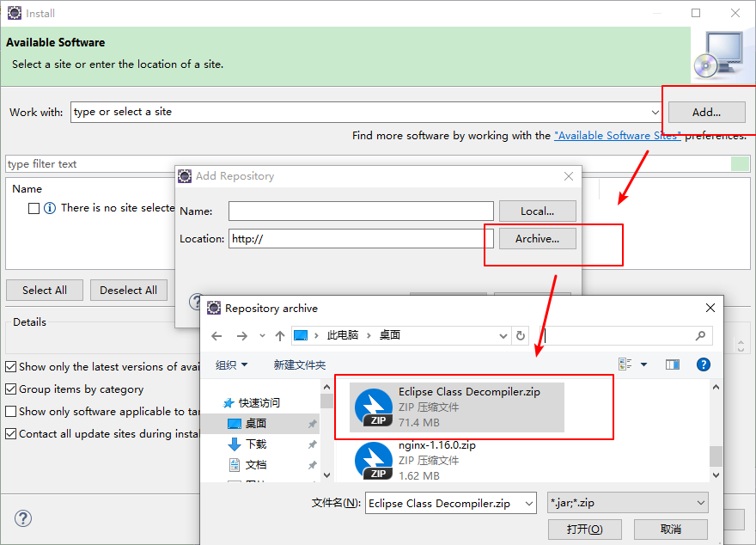Viewport: 756px width, 545px height.
Task: Select the Eclipse Class Decompiler.zip file
Action: pos(456,407)
